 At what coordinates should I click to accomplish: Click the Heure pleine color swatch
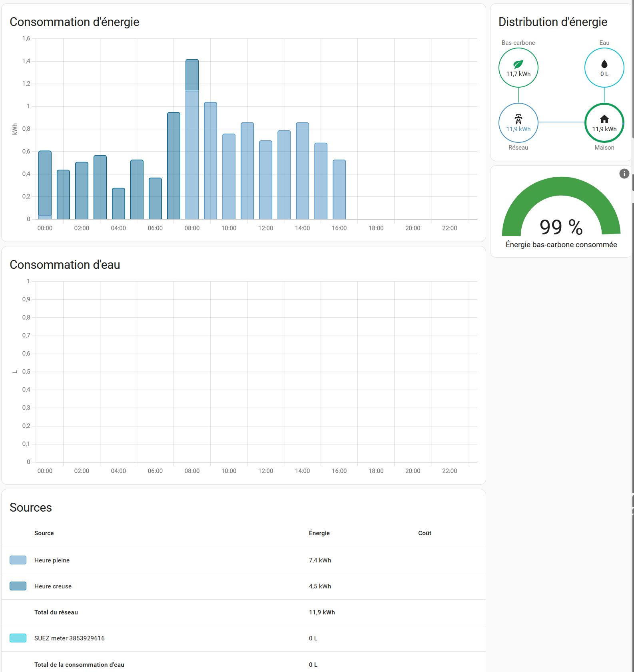point(18,560)
